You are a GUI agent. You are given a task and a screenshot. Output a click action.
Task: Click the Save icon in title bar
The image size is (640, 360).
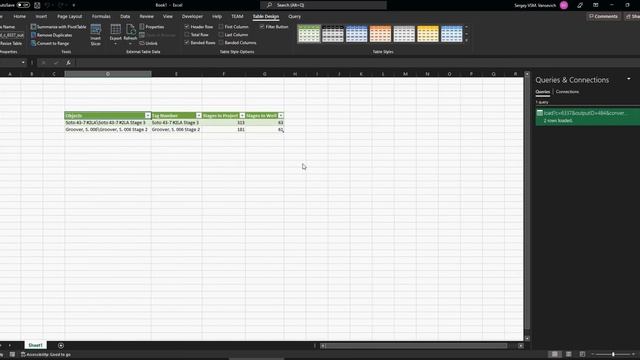[37, 5]
